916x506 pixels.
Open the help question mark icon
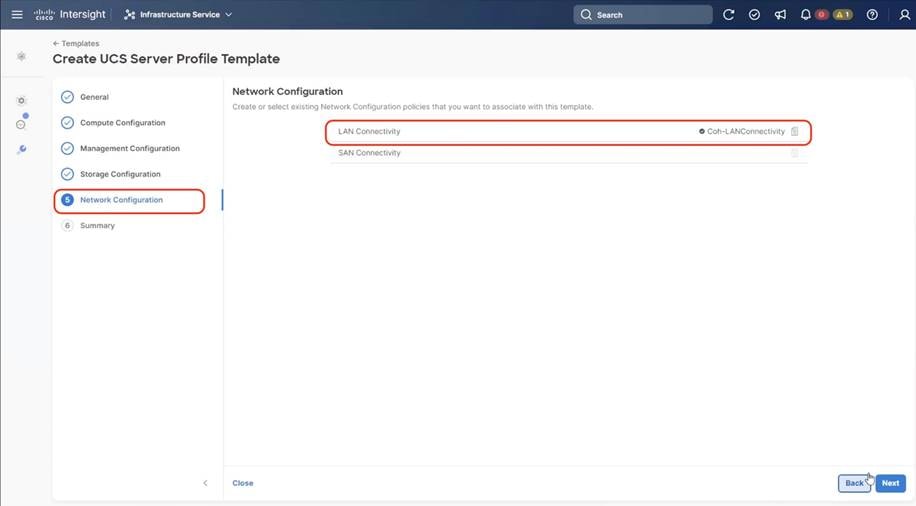[x=872, y=15]
